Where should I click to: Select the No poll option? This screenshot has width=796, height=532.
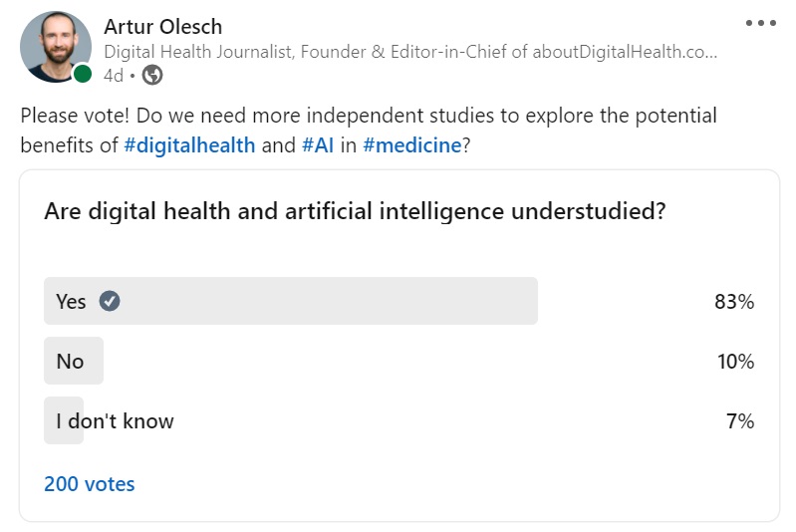73,361
